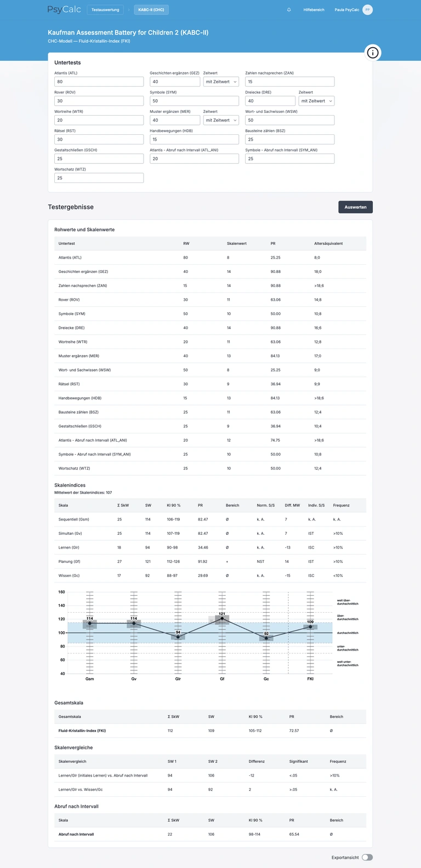The image size is (421, 868).
Task: Open Zeitwert dropdown for Dreiecke
Action: (316, 101)
